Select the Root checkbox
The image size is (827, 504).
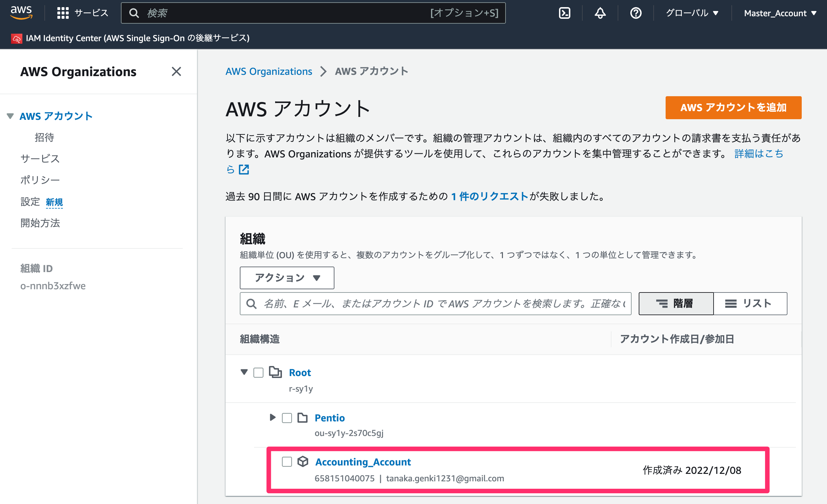pos(258,372)
